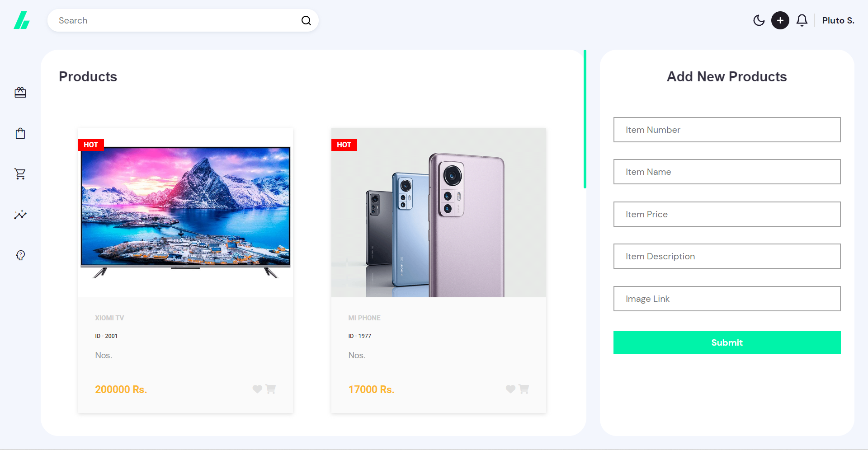Open the shopping cart sidebar icon

[20, 174]
